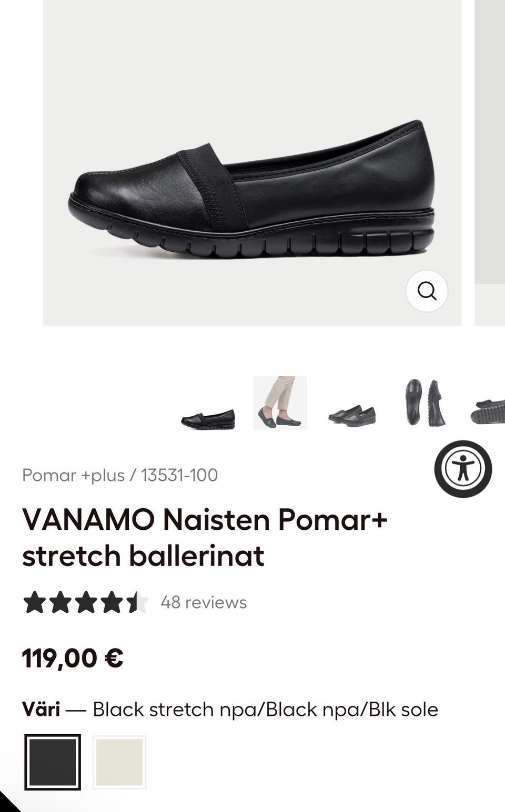View the top and sole view thumbnail
Viewport: 505px width, 812px height.
point(425,403)
